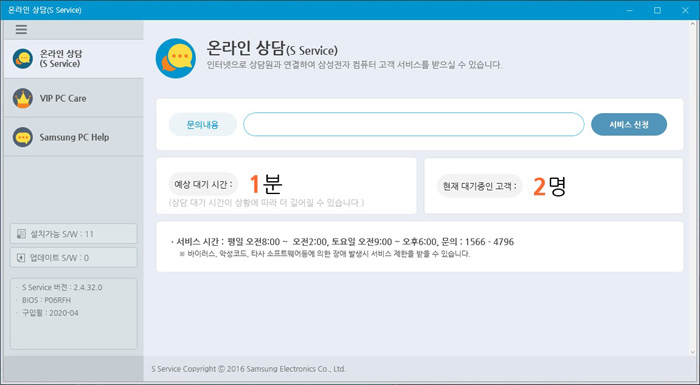Click the large chat bubble header icon
This screenshot has width=700, height=385.
pyautogui.click(x=176, y=58)
